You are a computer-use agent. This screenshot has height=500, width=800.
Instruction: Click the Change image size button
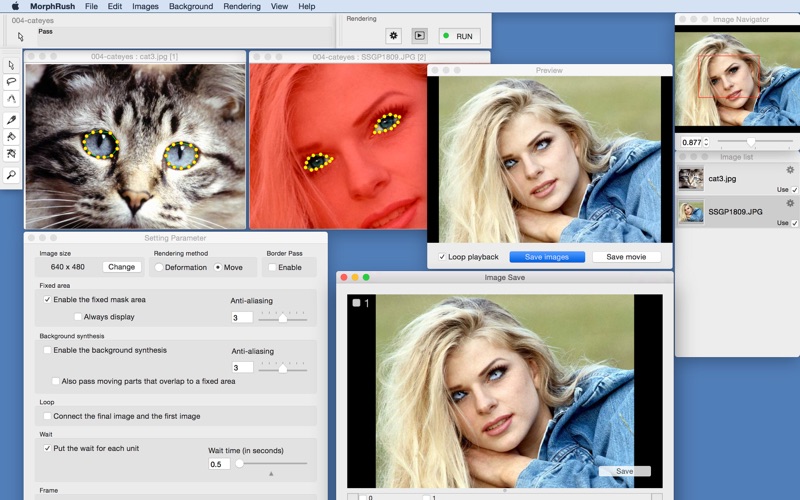121,267
